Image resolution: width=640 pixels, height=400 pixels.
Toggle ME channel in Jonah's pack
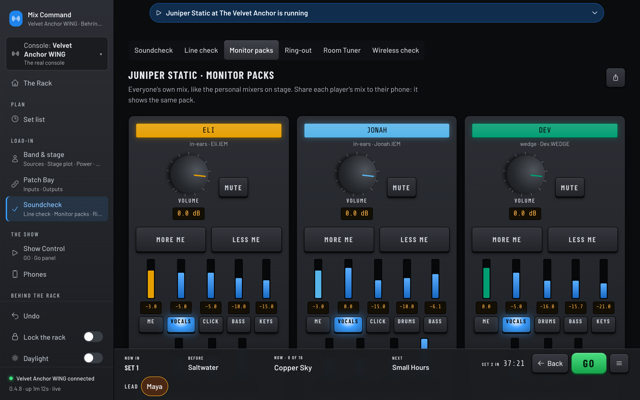(x=318, y=324)
